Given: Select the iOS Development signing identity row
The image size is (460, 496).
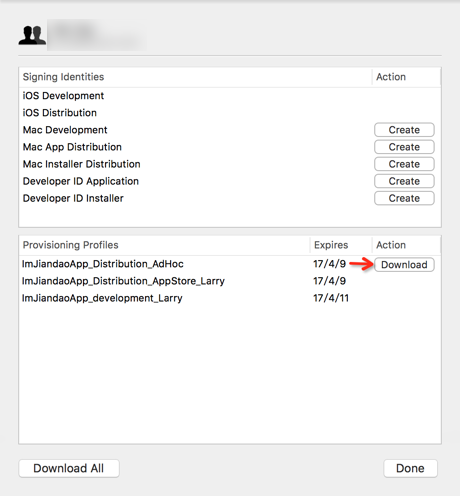Looking at the screenshot, I should tap(230, 96).
